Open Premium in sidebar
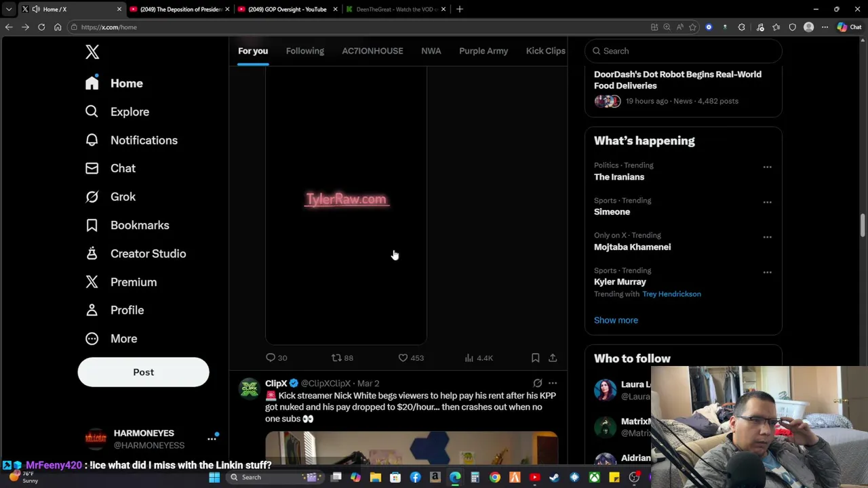Viewport: 868px width, 488px height. tap(121, 282)
